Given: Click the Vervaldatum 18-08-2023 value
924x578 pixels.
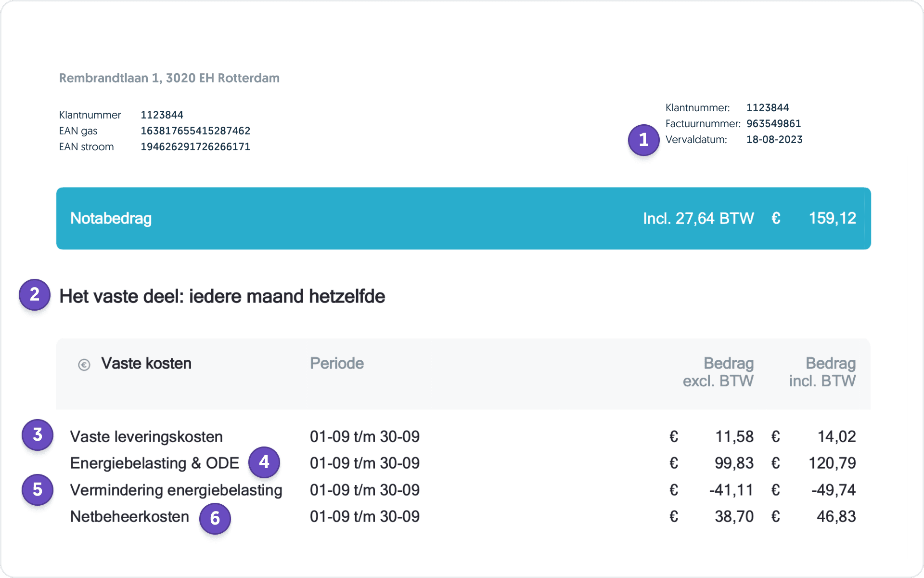Looking at the screenshot, I should click(774, 140).
